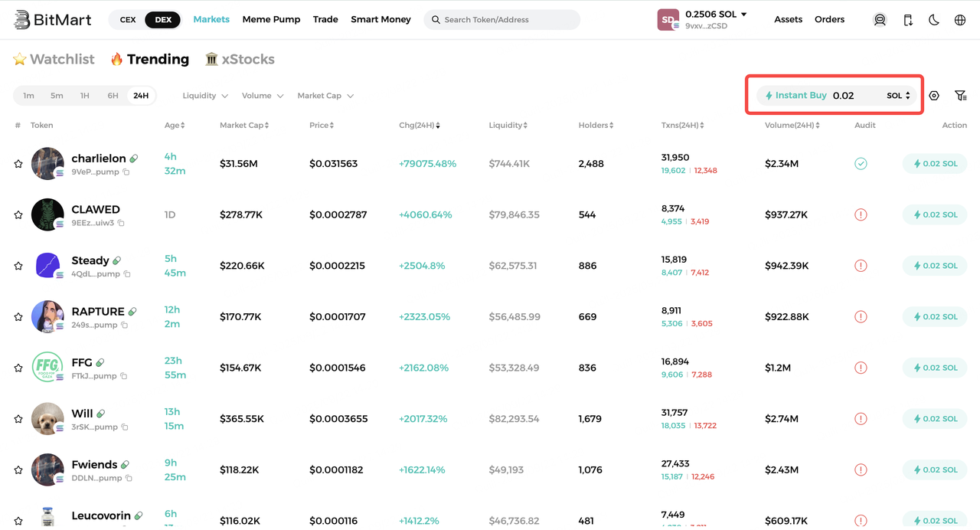Open the Smart Money menu
Viewport: 980px width, 530px height.
coord(381,19)
